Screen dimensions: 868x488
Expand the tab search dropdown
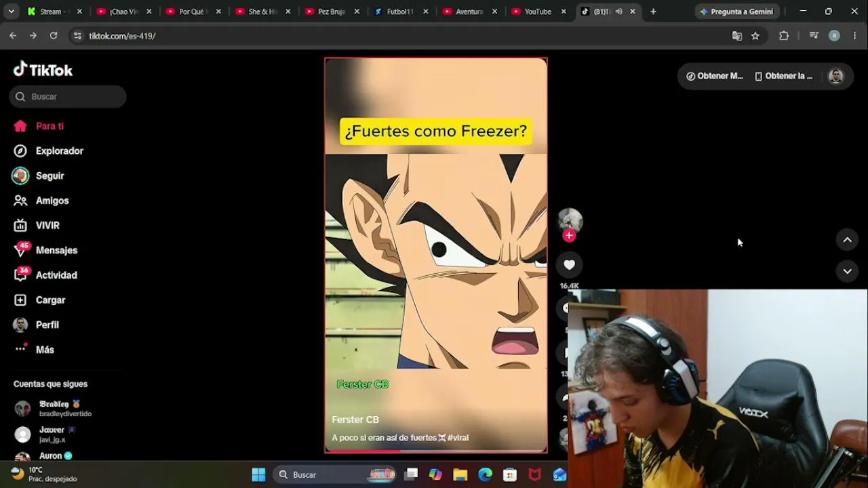[x=11, y=12]
